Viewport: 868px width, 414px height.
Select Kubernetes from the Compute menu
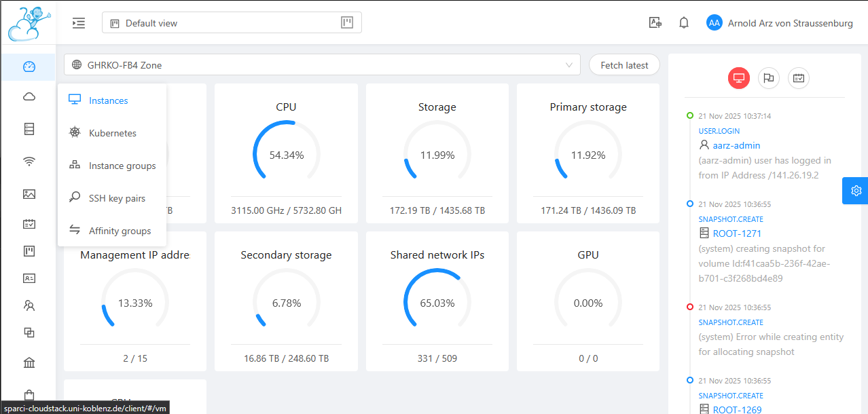[x=113, y=132]
